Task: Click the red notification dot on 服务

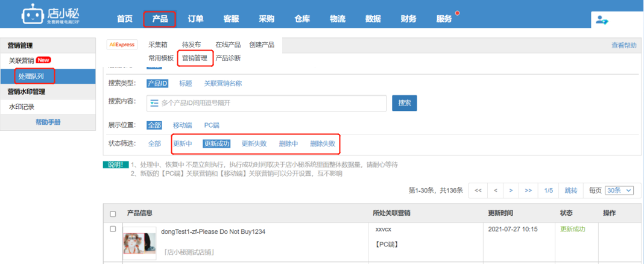Action: pyautogui.click(x=457, y=13)
